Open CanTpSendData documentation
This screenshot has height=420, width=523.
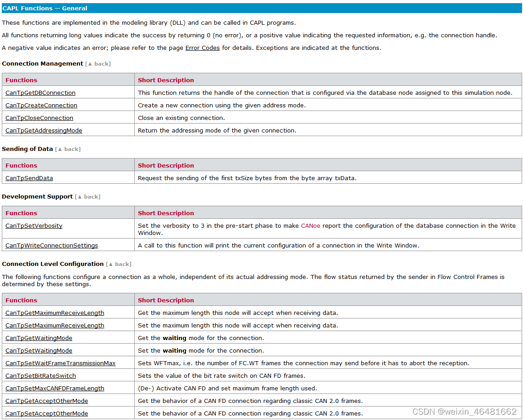click(29, 178)
